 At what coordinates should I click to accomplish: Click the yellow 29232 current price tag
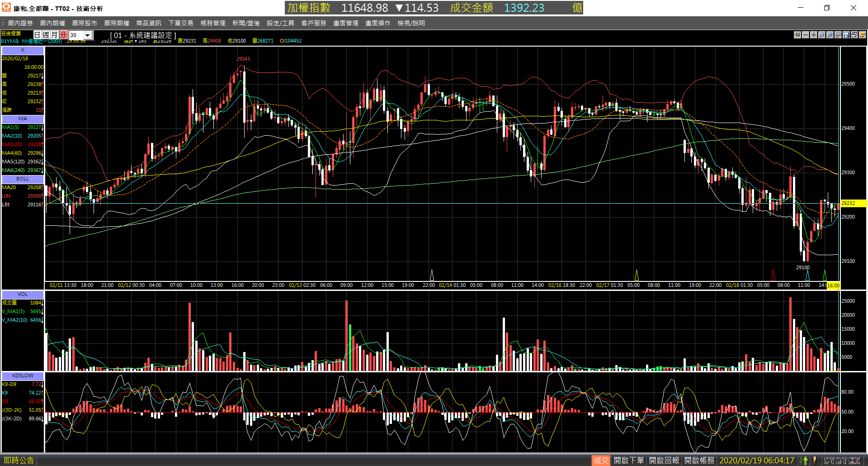click(853, 204)
